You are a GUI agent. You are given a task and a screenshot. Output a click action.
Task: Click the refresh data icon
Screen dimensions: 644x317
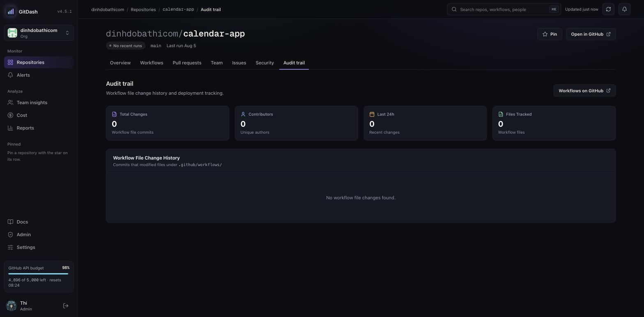(608, 9)
